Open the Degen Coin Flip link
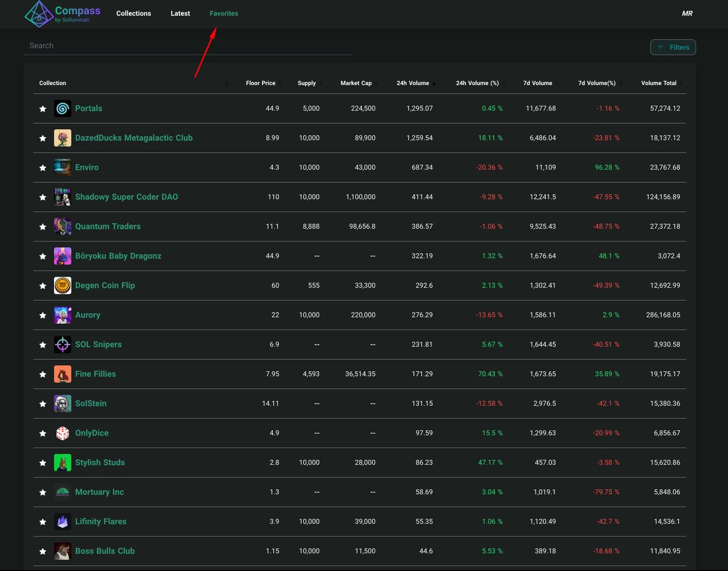 coord(105,286)
